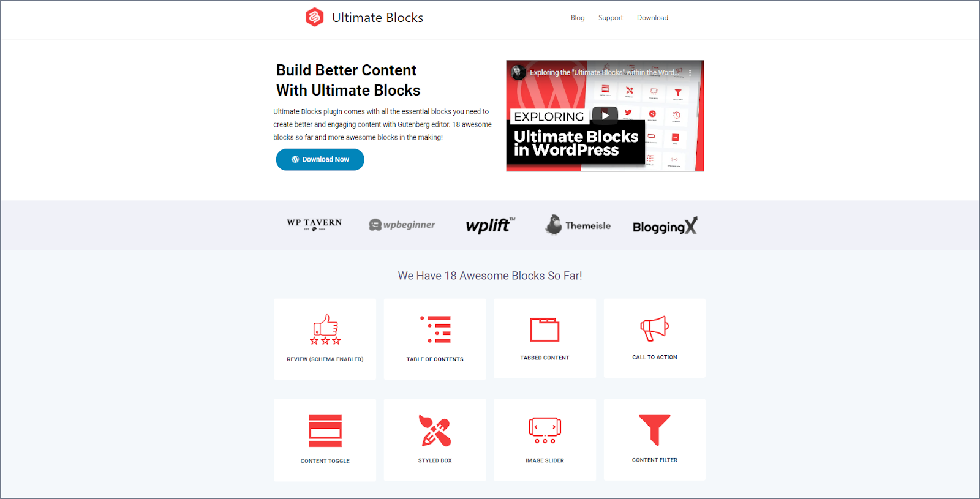Click the Download Now button
This screenshot has width=980, height=499.
[x=320, y=159]
